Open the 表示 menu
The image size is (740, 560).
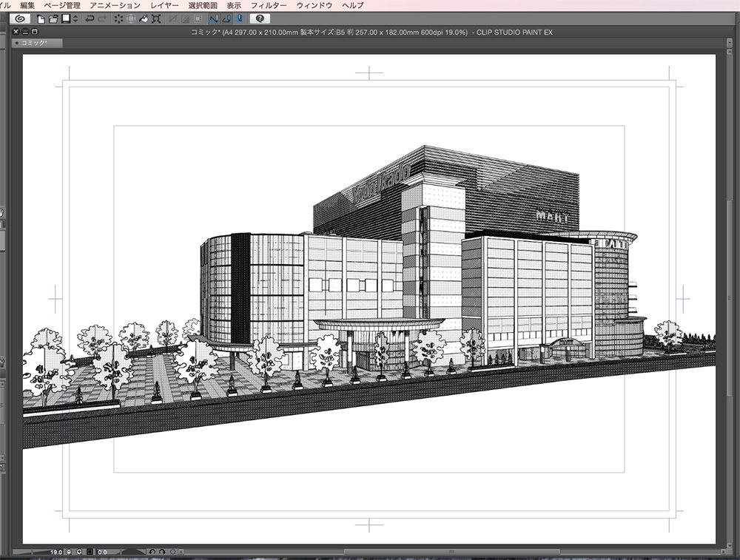(x=234, y=6)
